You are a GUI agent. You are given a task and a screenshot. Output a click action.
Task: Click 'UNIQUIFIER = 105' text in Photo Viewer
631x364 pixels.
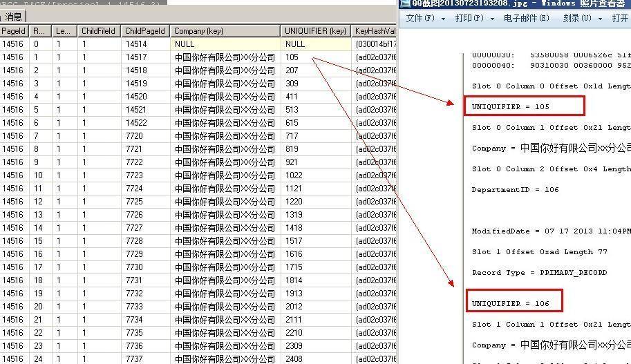tap(510, 106)
